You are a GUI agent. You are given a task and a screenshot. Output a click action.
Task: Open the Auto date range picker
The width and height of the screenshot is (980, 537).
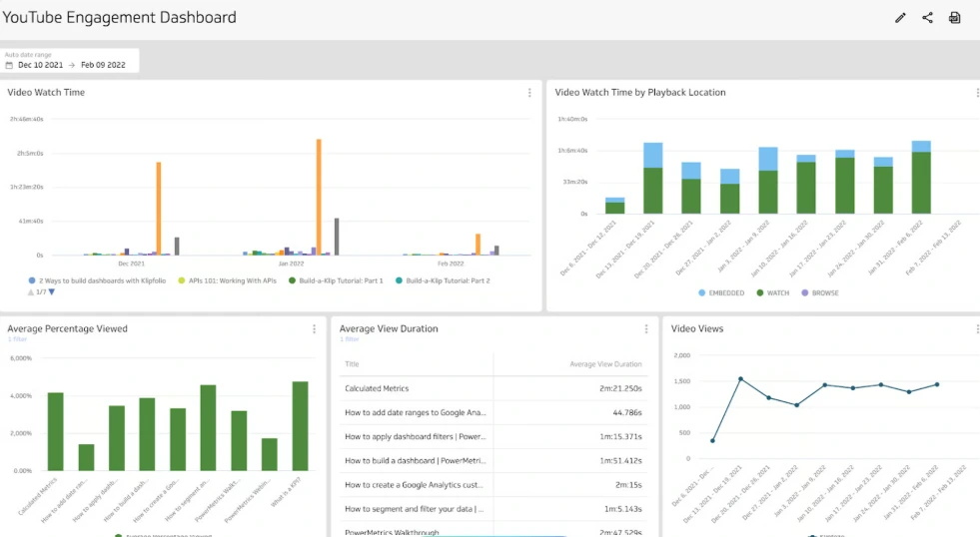70,61
